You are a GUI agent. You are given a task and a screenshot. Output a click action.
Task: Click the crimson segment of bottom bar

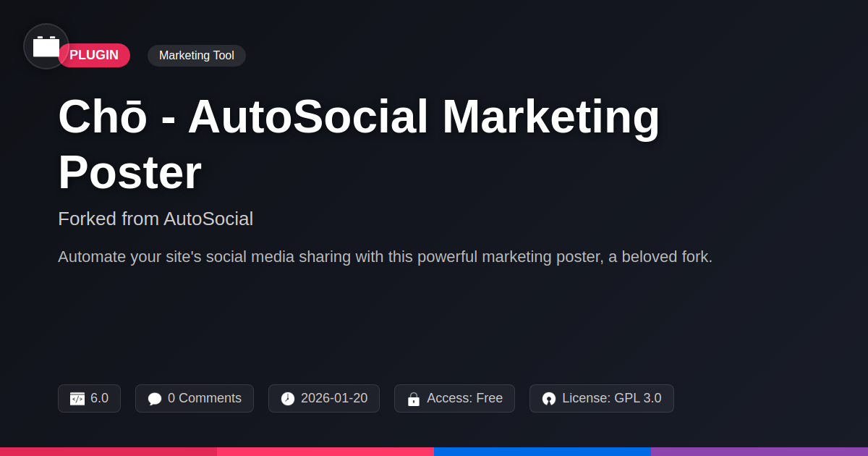[x=109, y=451]
